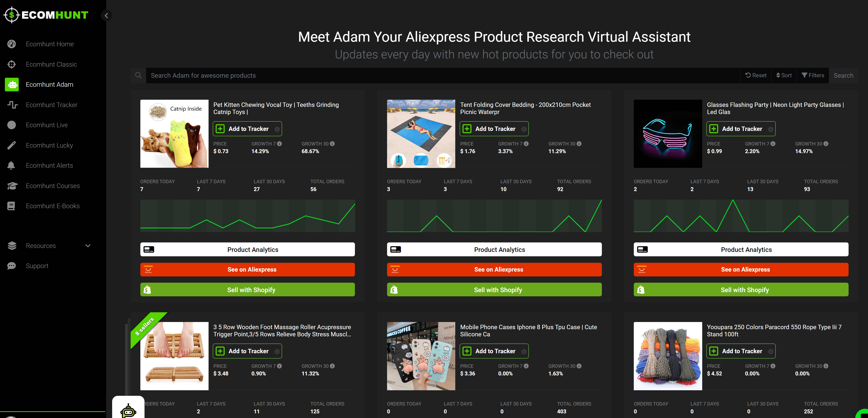Click the Pet Kitten Chewing Vocal Toy title
This screenshot has height=418, width=868.
coord(276,108)
